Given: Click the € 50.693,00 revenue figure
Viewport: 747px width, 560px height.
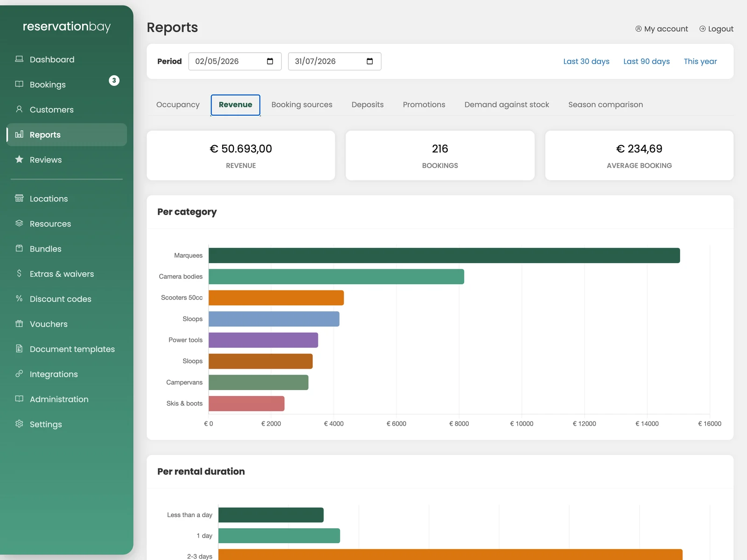Looking at the screenshot, I should 241,149.
